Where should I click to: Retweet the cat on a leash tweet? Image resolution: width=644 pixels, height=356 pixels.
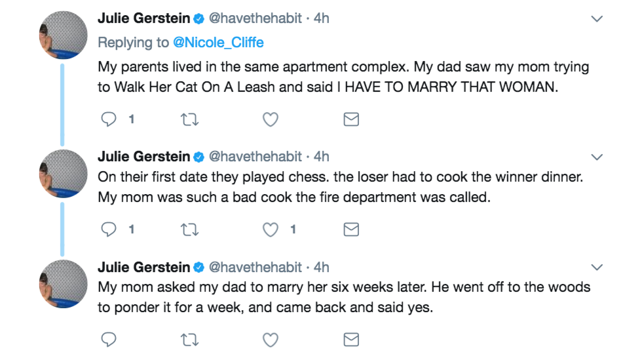tap(190, 119)
